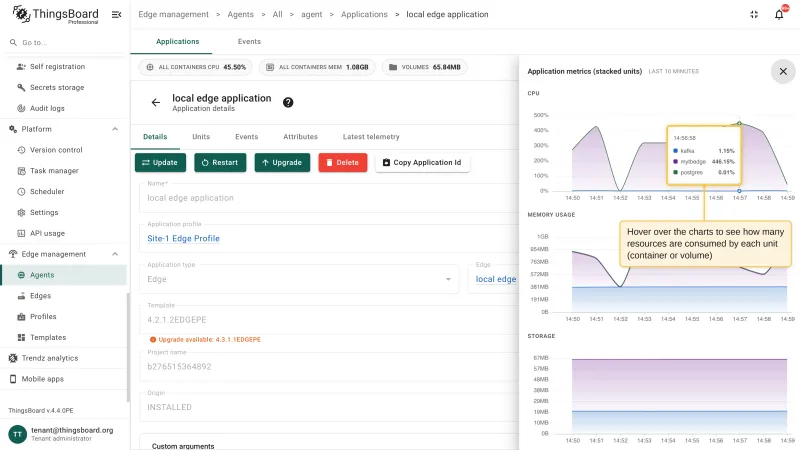Open Trendz analytics in sidebar
The height and width of the screenshot is (450, 800).
pos(64,358)
